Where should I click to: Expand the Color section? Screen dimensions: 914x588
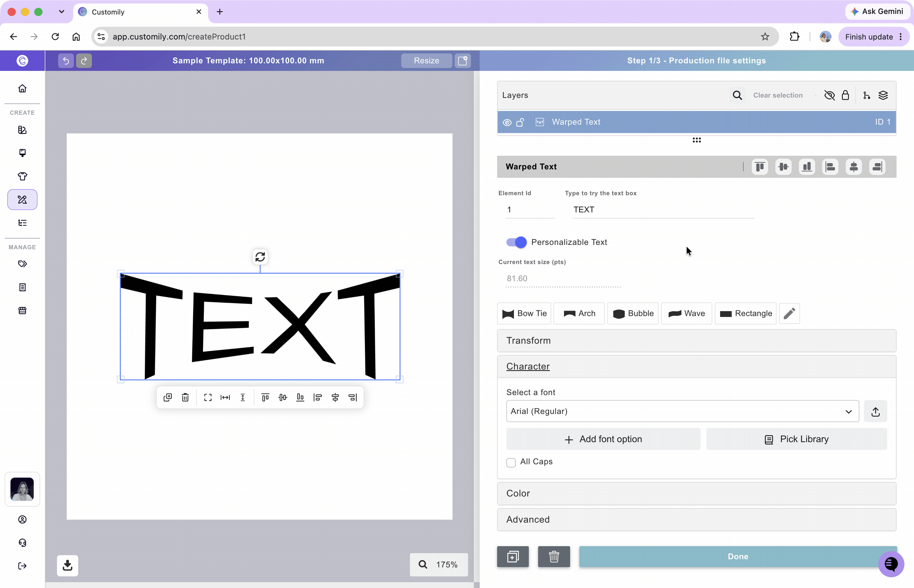(696, 494)
